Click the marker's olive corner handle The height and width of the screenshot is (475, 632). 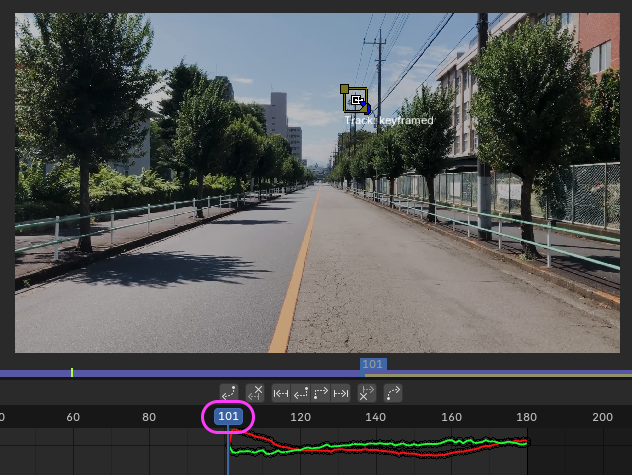click(x=344, y=89)
